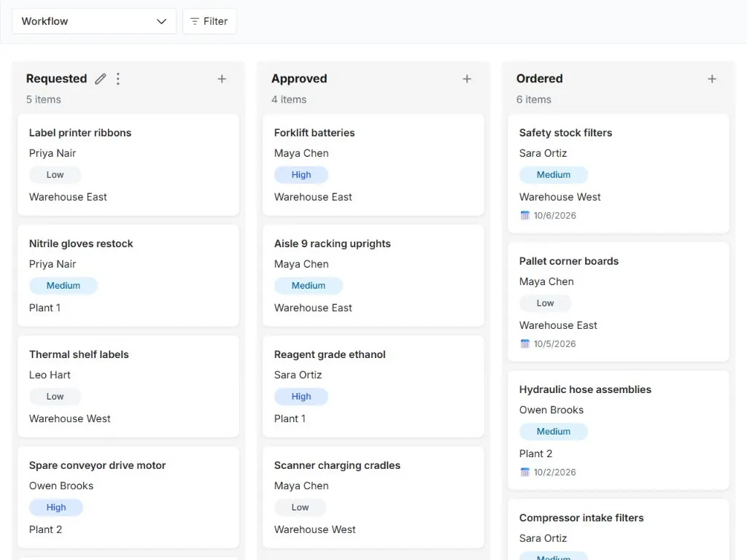Click the Low badge on Scanner charging cradles
747x560 pixels.
tap(300, 507)
